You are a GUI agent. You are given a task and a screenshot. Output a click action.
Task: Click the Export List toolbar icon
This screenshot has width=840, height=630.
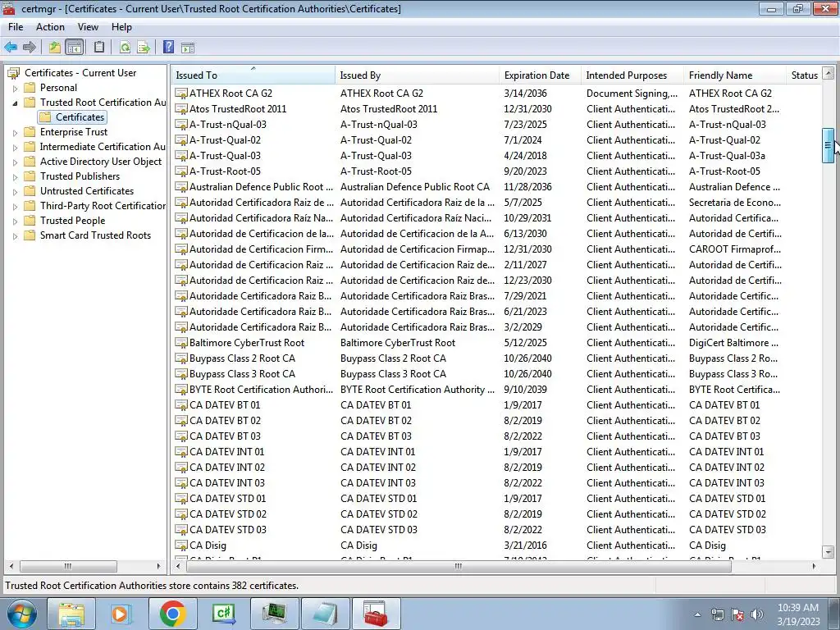144,47
